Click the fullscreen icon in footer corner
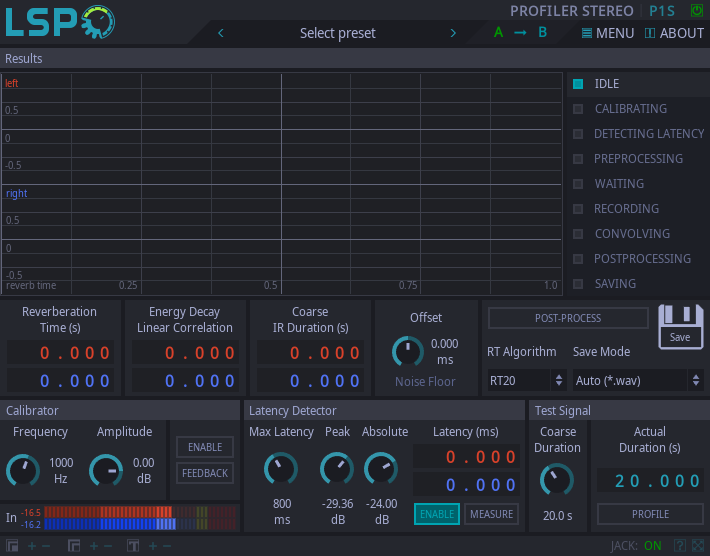 pyautogui.click(x=698, y=546)
